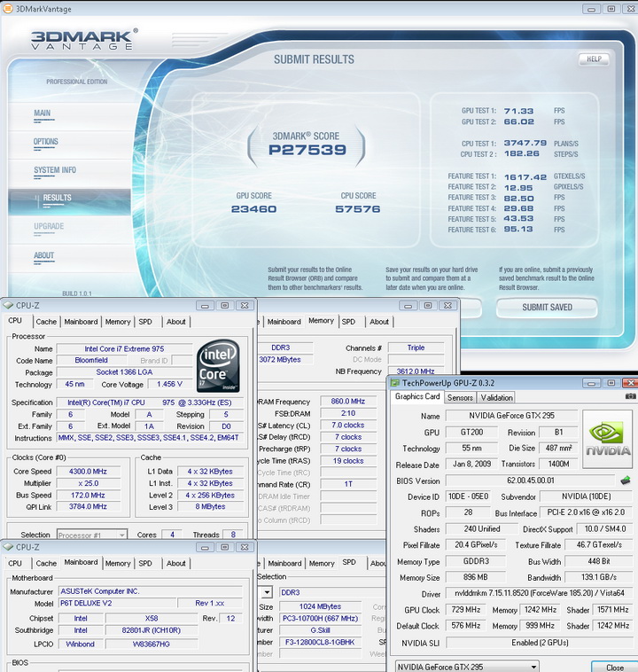The width and height of the screenshot is (638, 672).
Task: Select Graphics Card tab in GPU-Z
Action: [417, 396]
